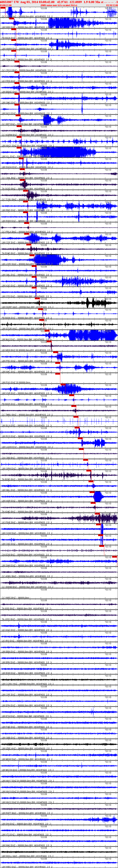Select the UW NAC EHZ station label
This screenshot has width=118, height=868.
[27, 372]
